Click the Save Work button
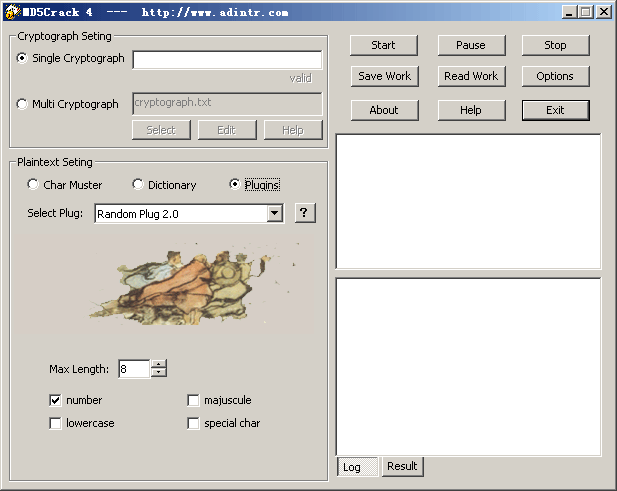The height and width of the screenshot is (491, 617). click(384, 76)
